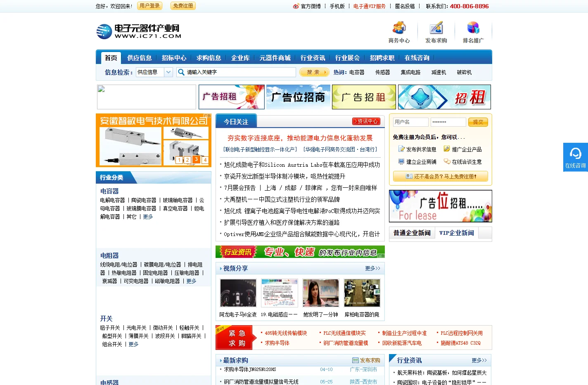This screenshot has height=385, width=588.
Task: Click the 发布供求信息 icon link
Action: tap(417, 149)
